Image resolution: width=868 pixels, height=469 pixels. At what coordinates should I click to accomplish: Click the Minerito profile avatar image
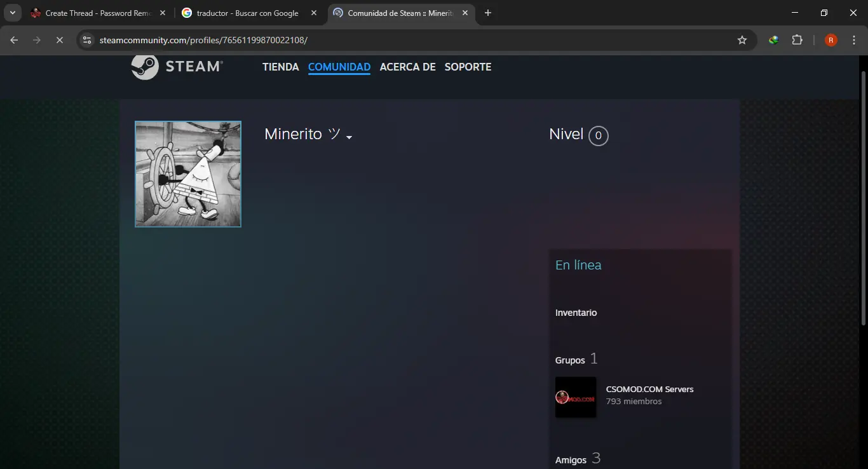188,174
